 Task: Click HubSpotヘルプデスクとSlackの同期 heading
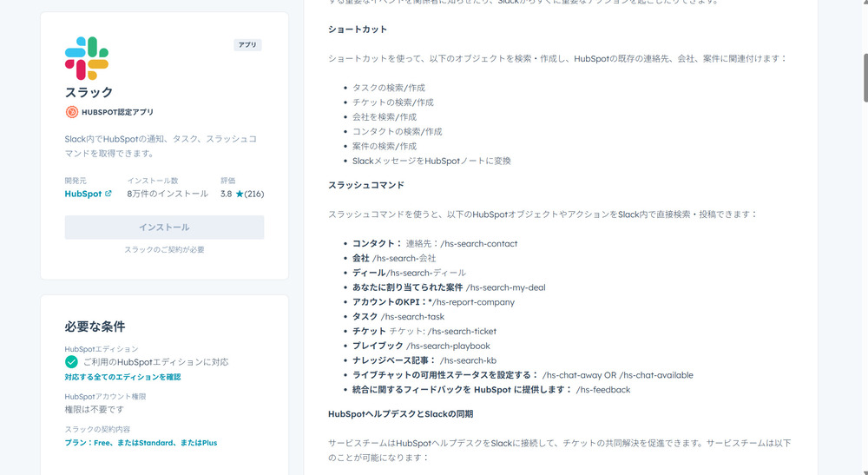(401, 414)
